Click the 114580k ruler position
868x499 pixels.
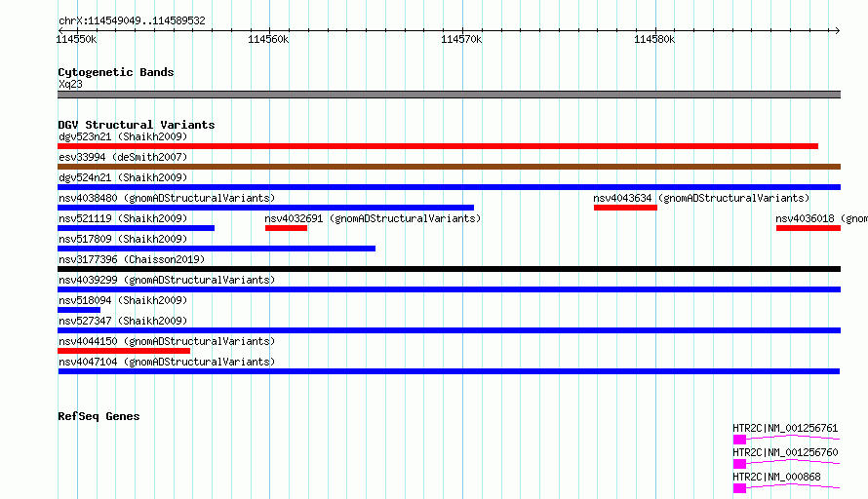click(654, 39)
